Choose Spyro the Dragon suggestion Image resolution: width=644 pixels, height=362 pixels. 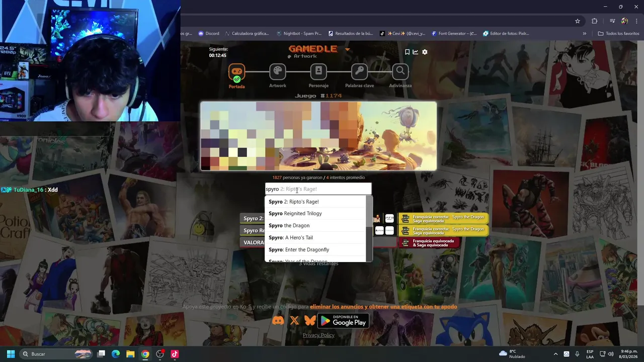click(x=315, y=226)
